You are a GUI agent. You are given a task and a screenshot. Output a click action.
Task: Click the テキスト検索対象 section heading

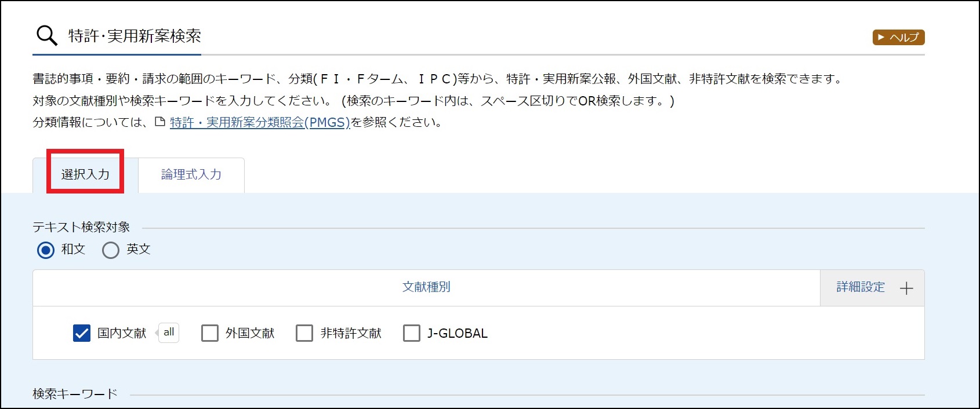click(x=81, y=227)
